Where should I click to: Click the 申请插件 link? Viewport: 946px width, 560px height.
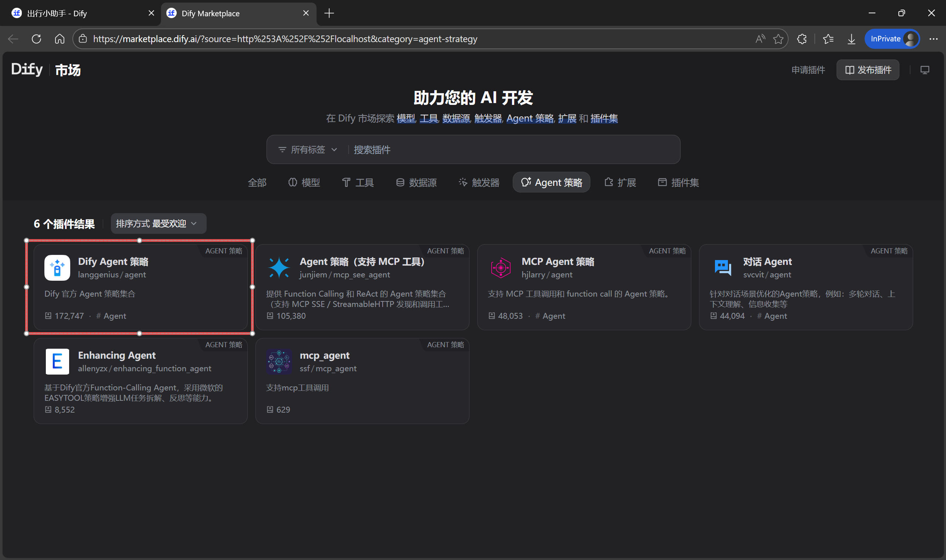[x=808, y=70]
